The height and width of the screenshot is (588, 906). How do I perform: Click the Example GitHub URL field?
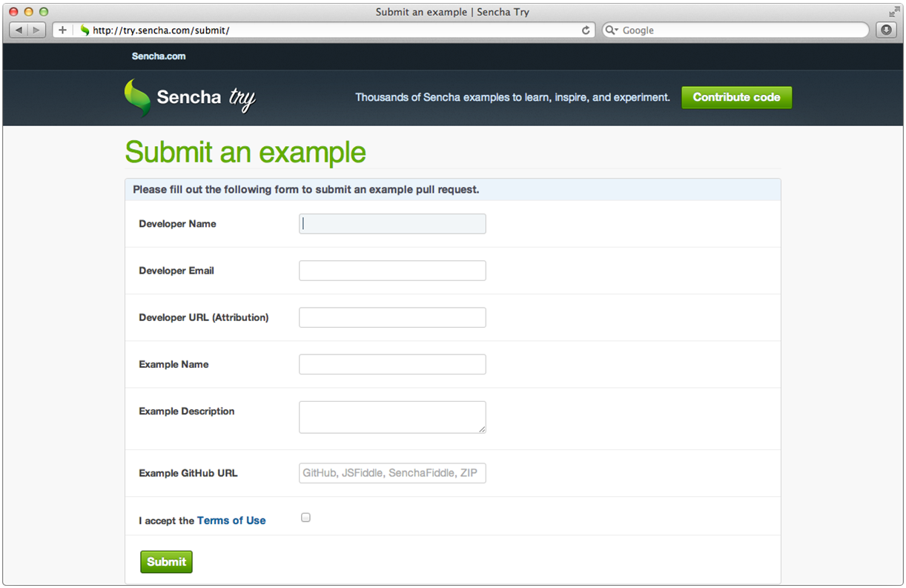392,473
